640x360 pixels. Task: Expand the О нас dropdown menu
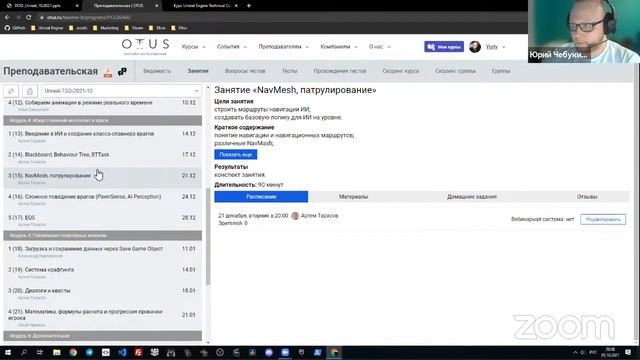click(380, 47)
